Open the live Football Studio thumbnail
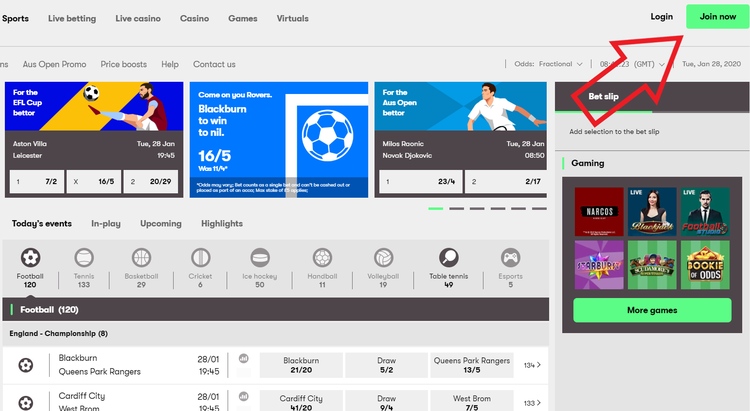Screen dimensions: 750x411 pyautogui.click(x=706, y=211)
